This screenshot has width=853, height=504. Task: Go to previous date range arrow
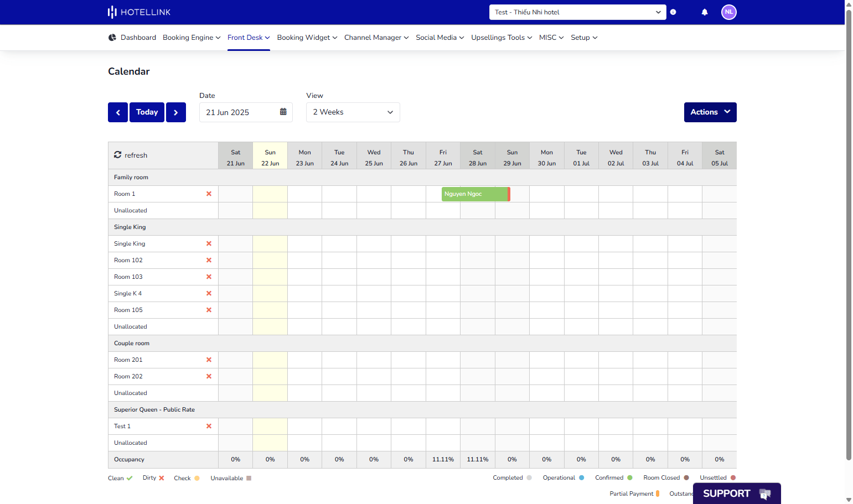pyautogui.click(x=118, y=112)
